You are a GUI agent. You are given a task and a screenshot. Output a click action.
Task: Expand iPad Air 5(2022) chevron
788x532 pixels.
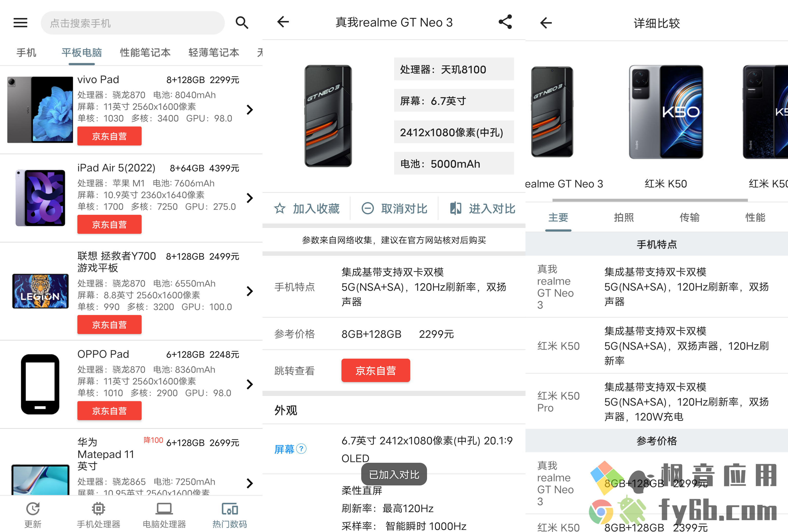pyautogui.click(x=250, y=198)
